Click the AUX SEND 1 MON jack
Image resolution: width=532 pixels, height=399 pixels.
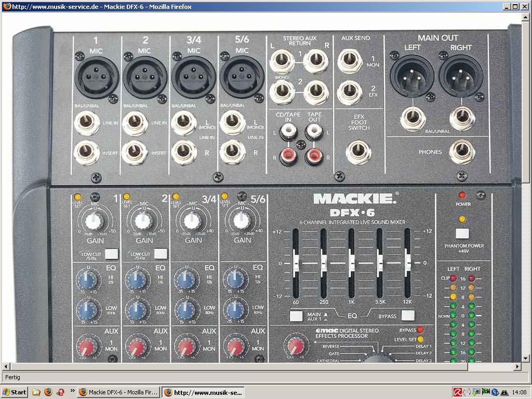(350, 61)
